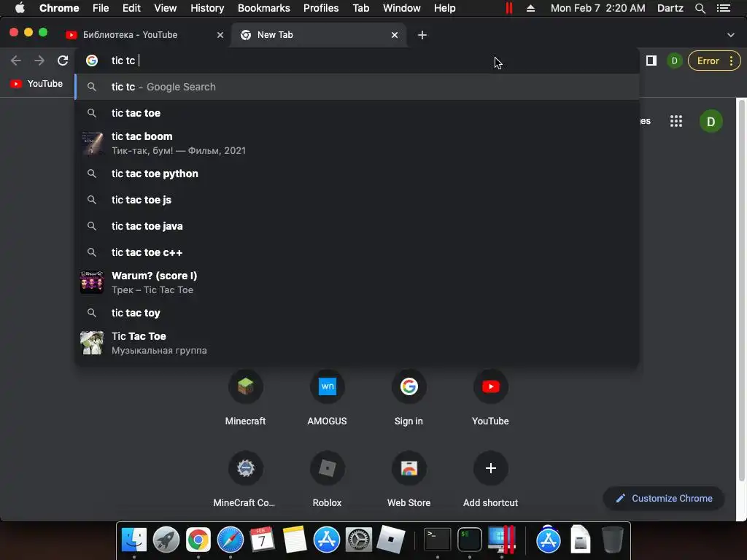The image size is (747, 560).
Task: Click the browser forward arrow
Action: click(x=39, y=61)
